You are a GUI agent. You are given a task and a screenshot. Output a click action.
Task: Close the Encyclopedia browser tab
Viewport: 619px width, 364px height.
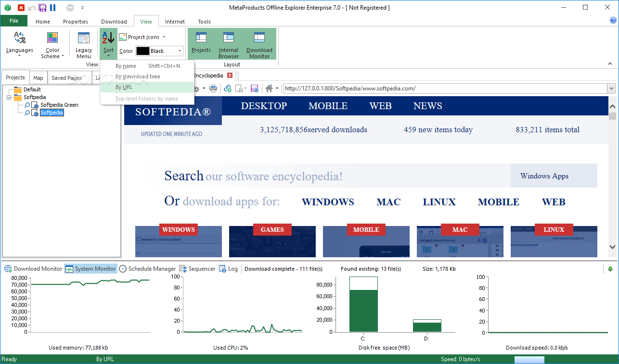pos(230,75)
